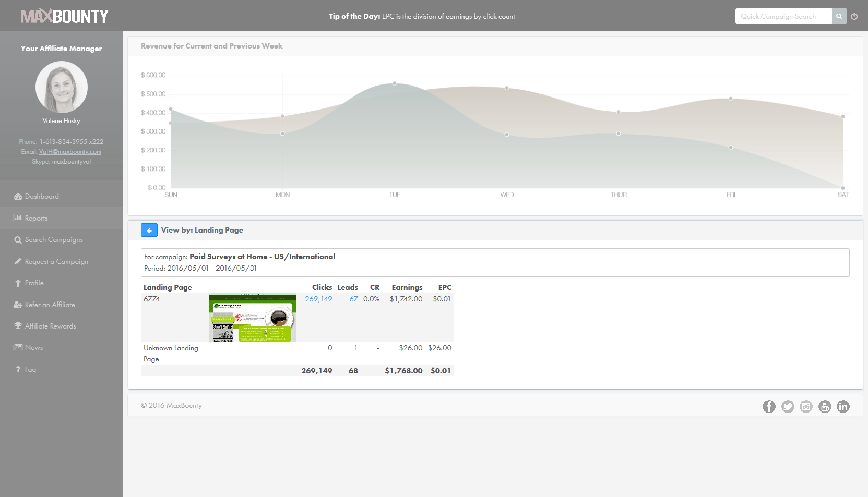Click the $26.00 EPC value
This screenshot has height=497, width=868.
439,348
